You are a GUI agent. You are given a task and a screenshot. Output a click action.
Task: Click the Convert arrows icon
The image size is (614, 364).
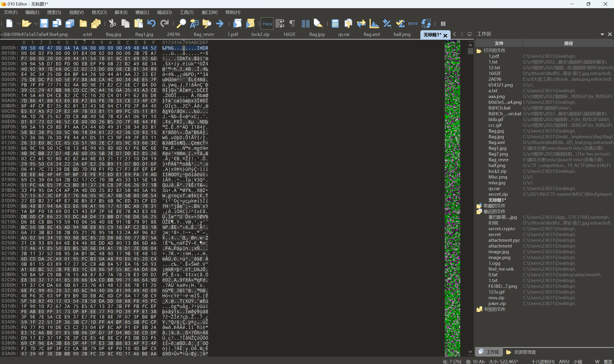[x=361, y=23]
